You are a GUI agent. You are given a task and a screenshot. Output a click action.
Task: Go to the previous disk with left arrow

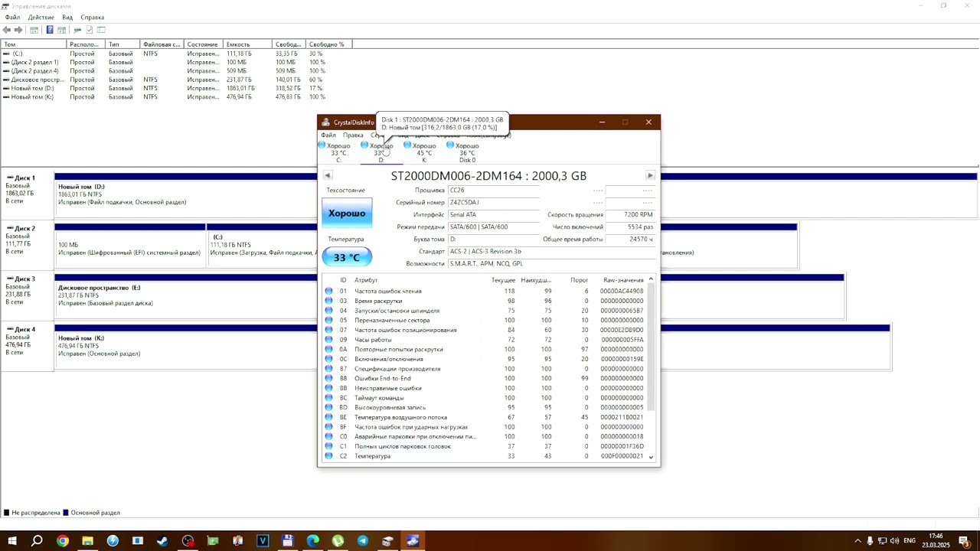[328, 175]
